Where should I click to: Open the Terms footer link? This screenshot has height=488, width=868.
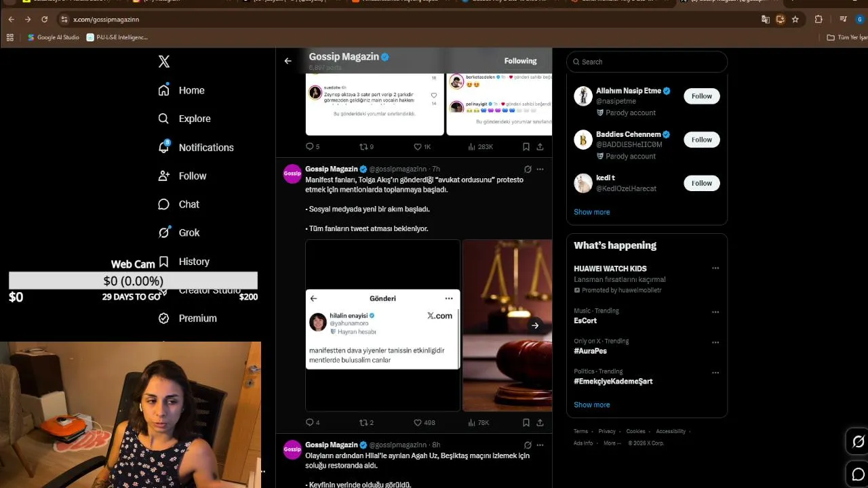coord(580,431)
